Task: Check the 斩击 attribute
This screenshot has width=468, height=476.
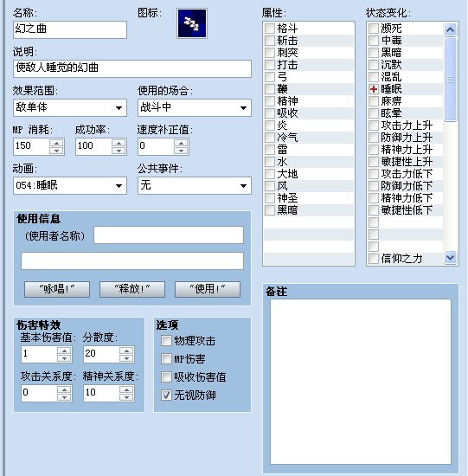Action: click(270, 41)
